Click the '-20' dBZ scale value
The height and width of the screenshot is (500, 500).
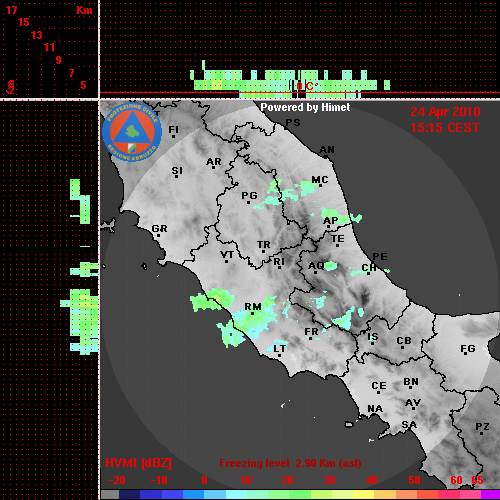click(x=117, y=480)
